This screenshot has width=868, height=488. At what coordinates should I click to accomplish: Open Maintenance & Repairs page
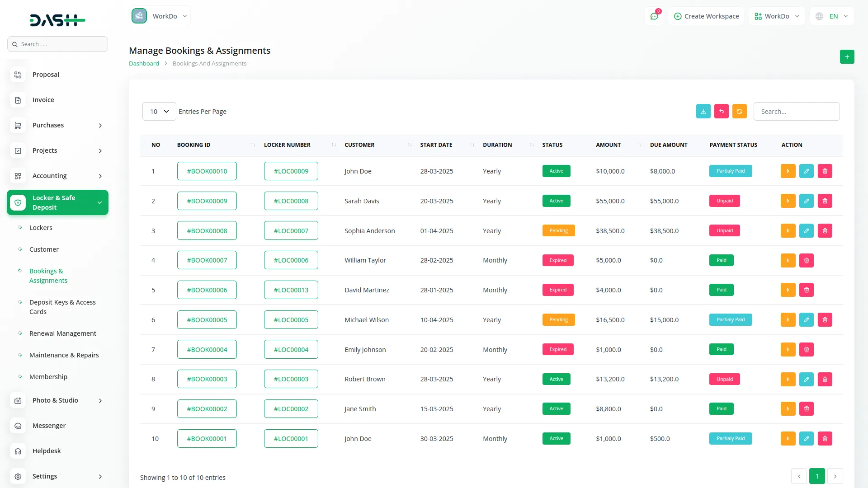64,355
